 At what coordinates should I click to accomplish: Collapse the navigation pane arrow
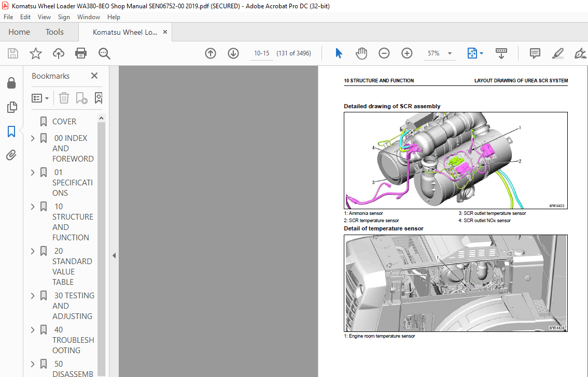(x=114, y=256)
